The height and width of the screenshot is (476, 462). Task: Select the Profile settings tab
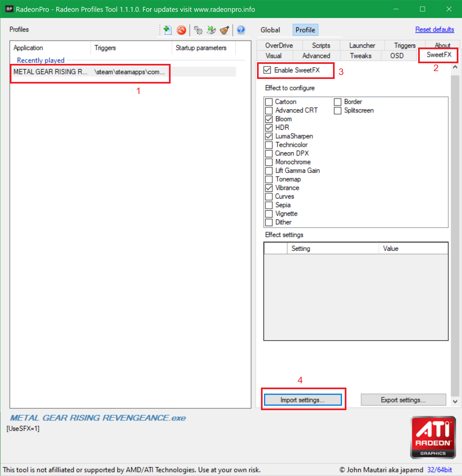pyautogui.click(x=305, y=30)
